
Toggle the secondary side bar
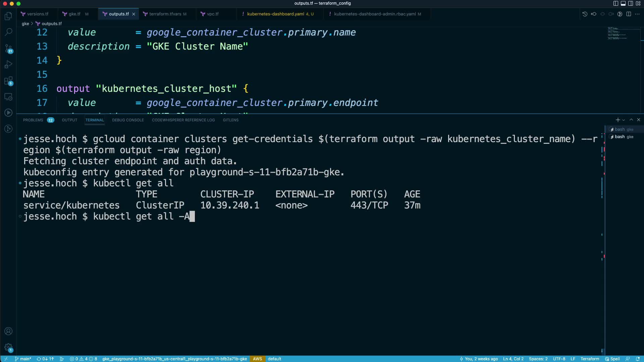[x=630, y=3]
